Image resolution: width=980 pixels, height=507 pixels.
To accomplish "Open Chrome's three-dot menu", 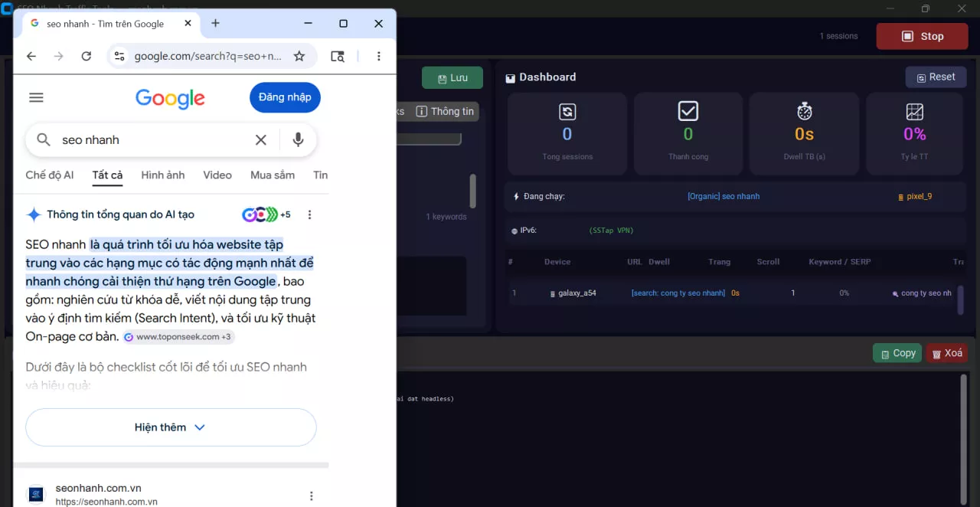I will coord(379,56).
